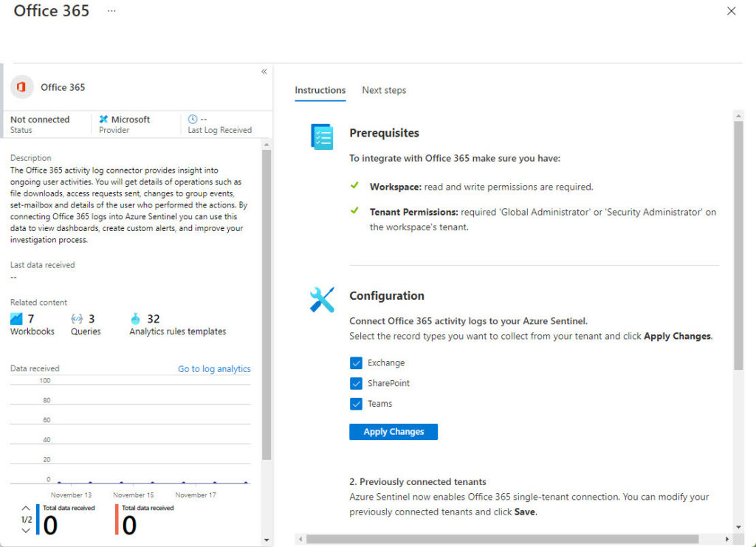Click the 'November 17' chart axis label

[195, 495]
